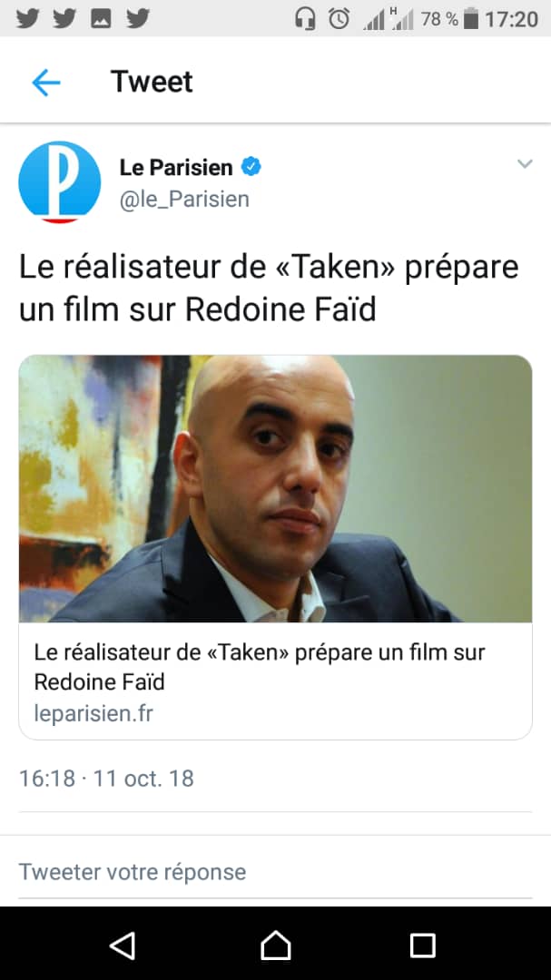Tap Android home button
551x980 pixels.
pyautogui.click(x=276, y=945)
